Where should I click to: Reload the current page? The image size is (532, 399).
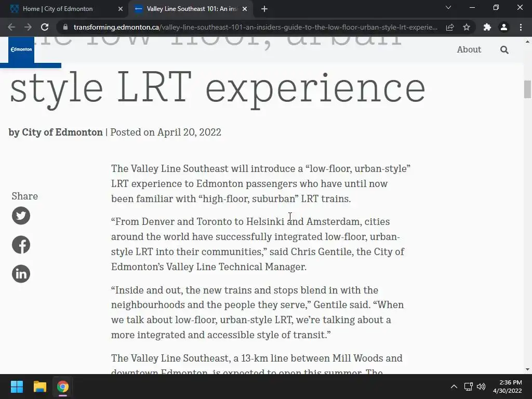pyautogui.click(x=45, y=27)
